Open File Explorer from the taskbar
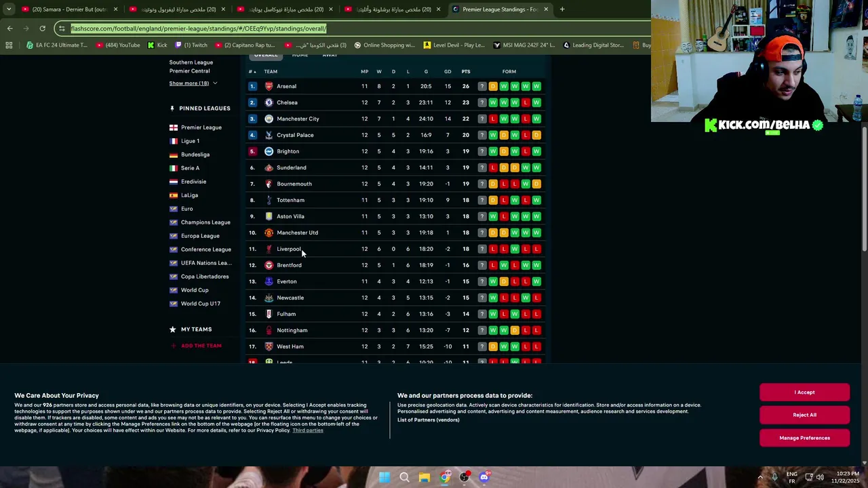This screenshot has width=868, height=488. pyautogui.click(x=425, y=477)
